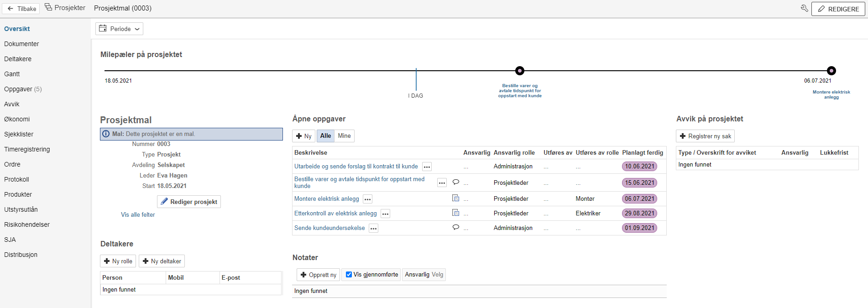Click checklist icon on Etterkontroll row
868x308 pixels.
(455, 213)
